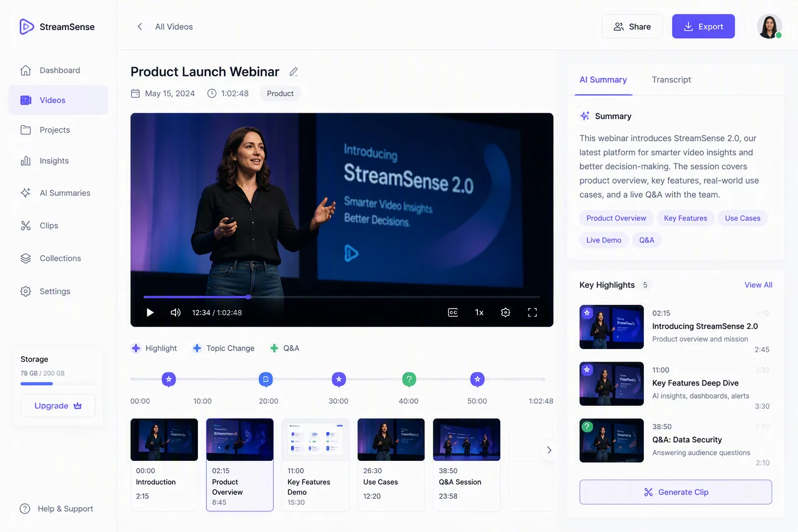
Task: Click the Product tag
Action: coord(280,94)
